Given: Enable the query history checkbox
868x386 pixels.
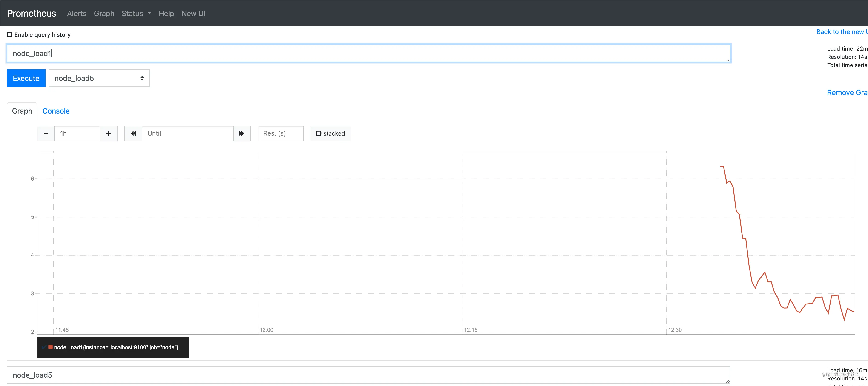Looking at the screenshot, I should [10, 35].
